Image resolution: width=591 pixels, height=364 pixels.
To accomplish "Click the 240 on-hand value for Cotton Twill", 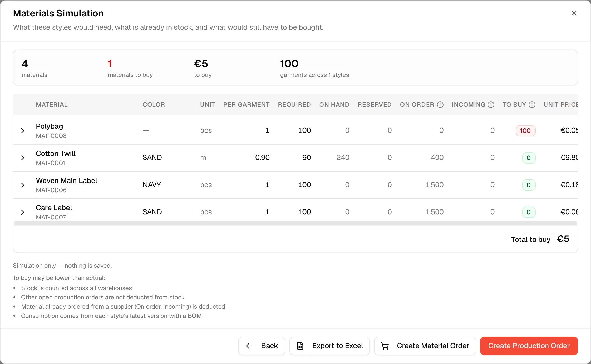I will (343, 157).
